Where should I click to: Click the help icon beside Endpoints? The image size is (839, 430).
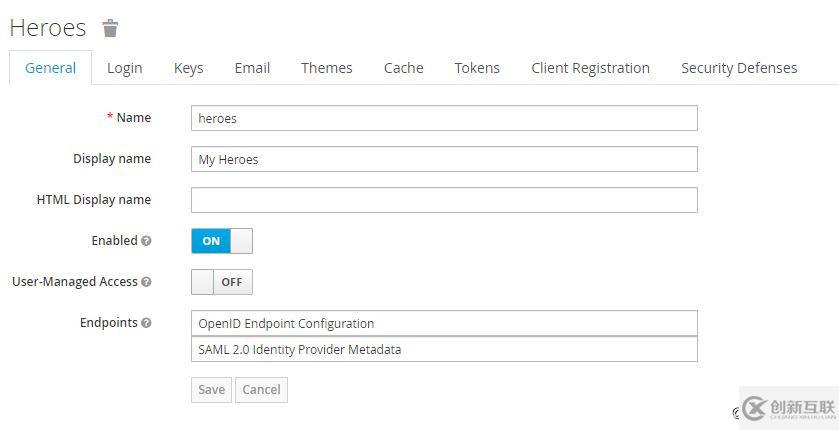(146, 323)
